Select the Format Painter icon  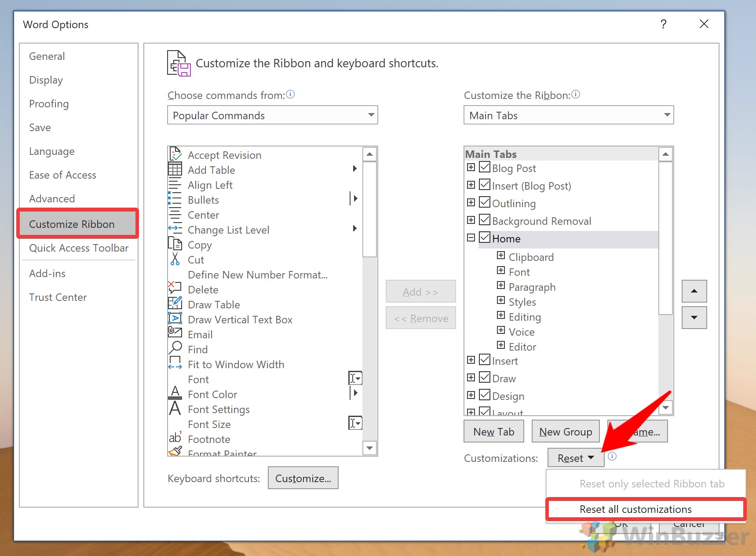pyautogui.click(x=175, y=451)
